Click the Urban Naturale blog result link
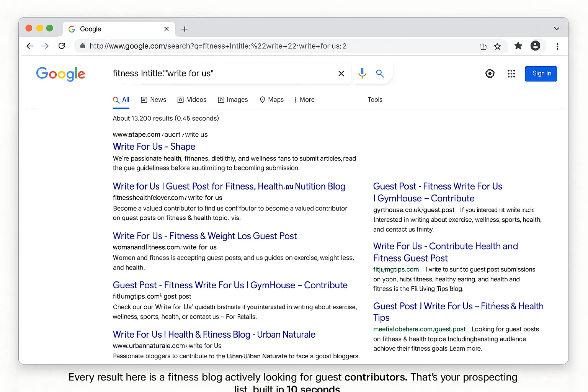 point(214,334)
